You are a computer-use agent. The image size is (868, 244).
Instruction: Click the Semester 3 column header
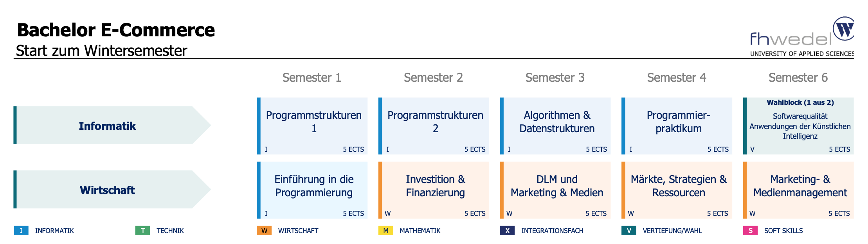click(x=555, y=77)
